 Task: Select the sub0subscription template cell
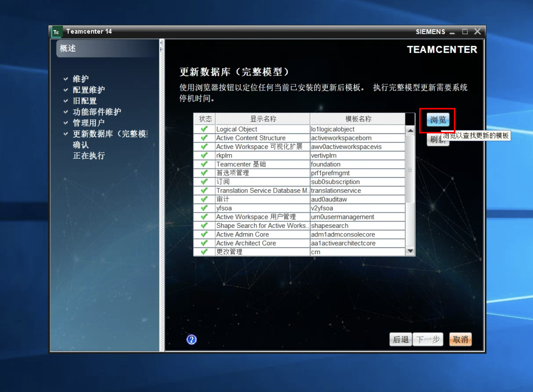point(358,182)
